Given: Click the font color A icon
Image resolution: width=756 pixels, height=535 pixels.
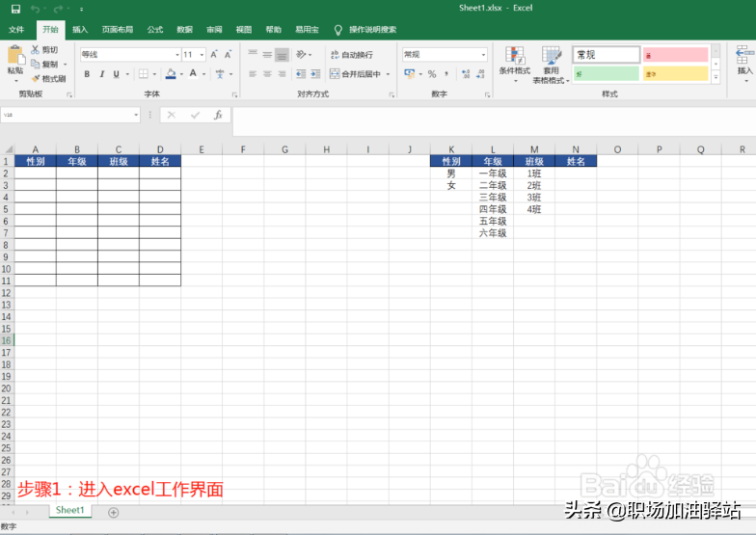Looking at the screenshot, I should [193, 73].
